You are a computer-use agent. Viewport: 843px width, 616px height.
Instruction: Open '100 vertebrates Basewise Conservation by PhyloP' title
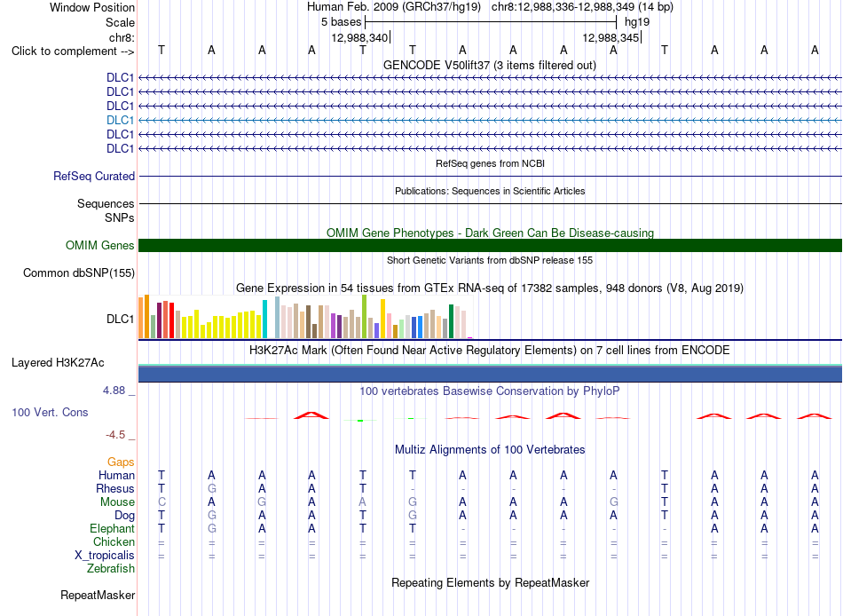pos(490,391)
